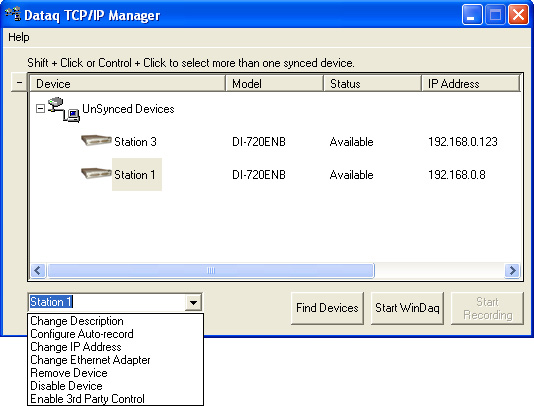This screenshot has width=534, height=406.
Task: Click IP address 192.168.0.123
Action: click(463, 142)
